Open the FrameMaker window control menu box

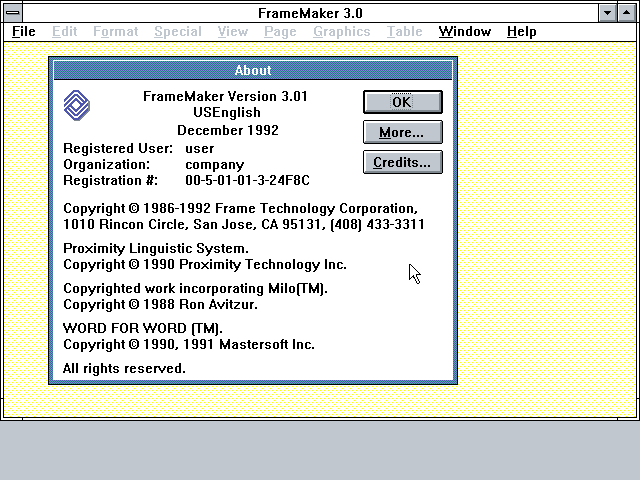click(x=13, y=13)
